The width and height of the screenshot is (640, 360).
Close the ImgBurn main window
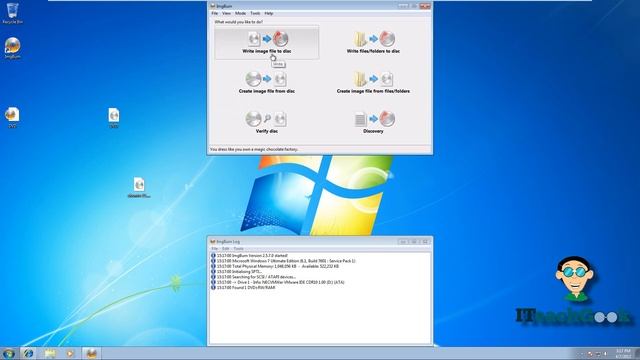pos(425,6)
